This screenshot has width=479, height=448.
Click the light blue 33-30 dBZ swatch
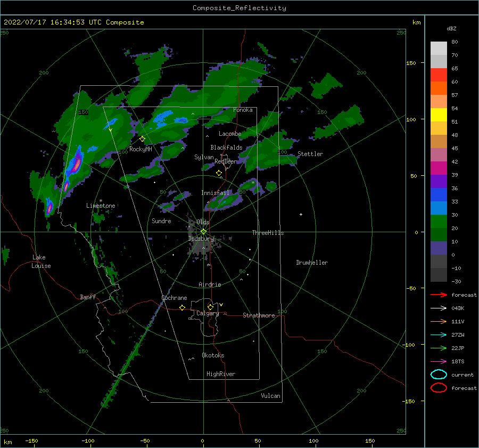point(439,208)
